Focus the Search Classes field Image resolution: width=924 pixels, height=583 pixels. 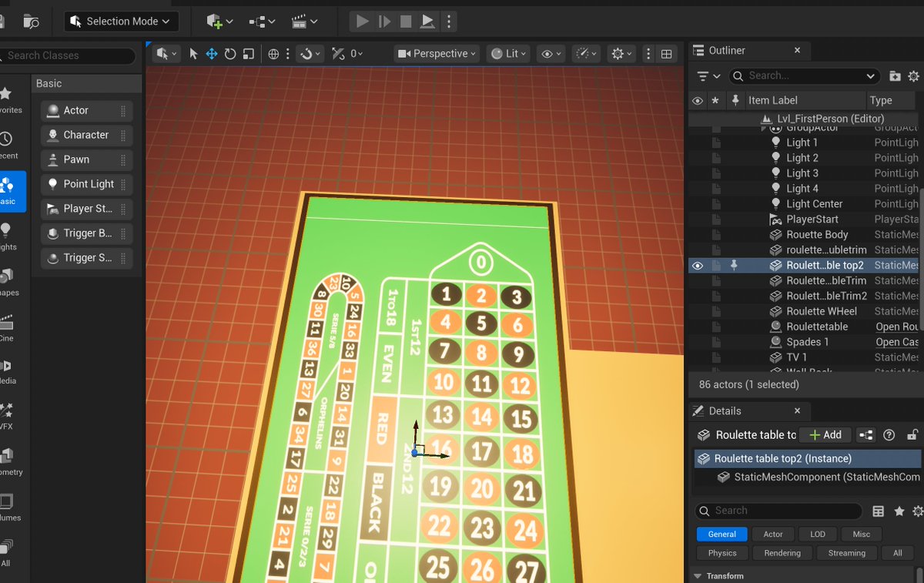(x=68, y=55)
